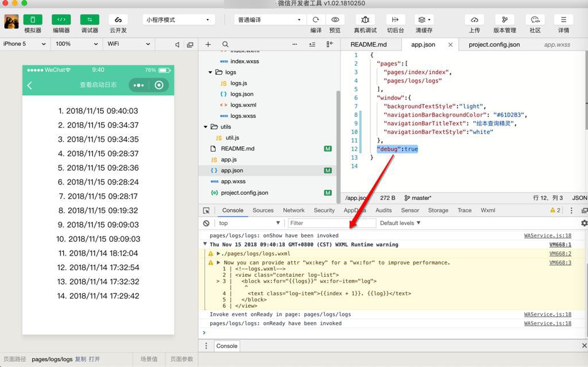Image resolution: width=588 pixels, height=367 pixels.
Task: Open the community (社区) icon
Action: click(x=535, y=20)
